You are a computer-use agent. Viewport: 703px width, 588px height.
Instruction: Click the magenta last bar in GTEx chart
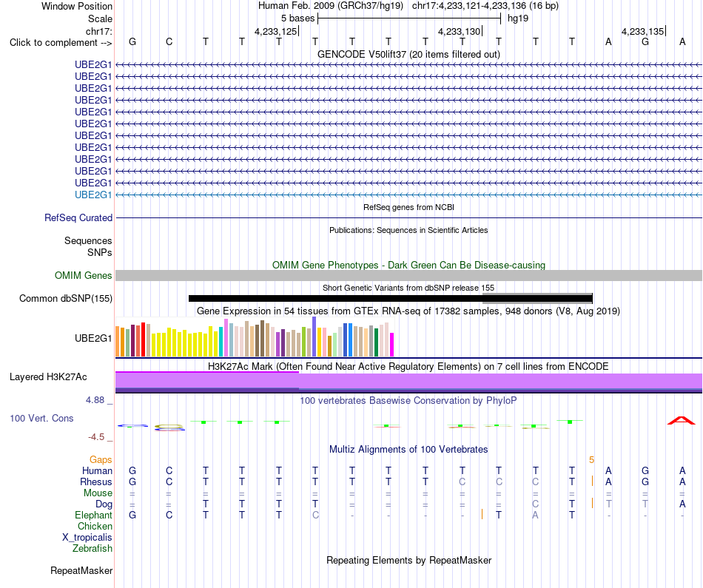point(392,345)
